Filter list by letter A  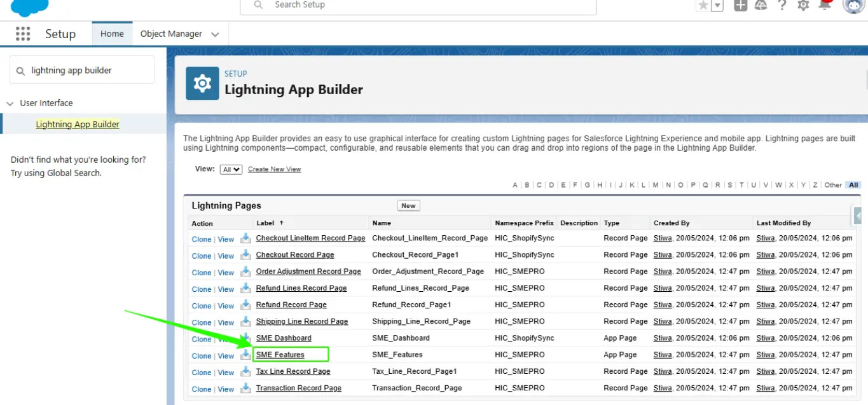[x=515, y=185]
